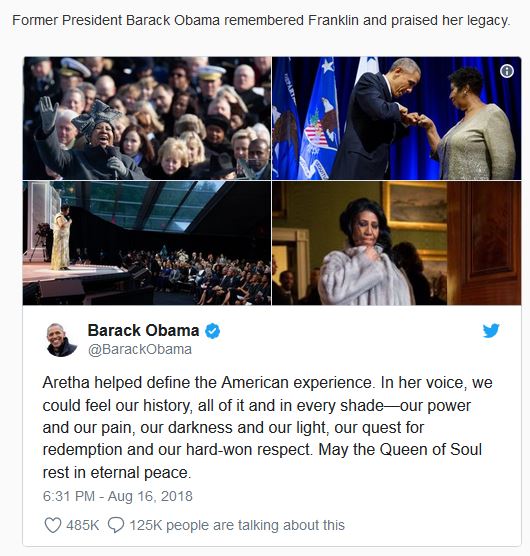Click 125K people are talking about this
Viewport: 530px width, 556px height.
coord(237,525)
